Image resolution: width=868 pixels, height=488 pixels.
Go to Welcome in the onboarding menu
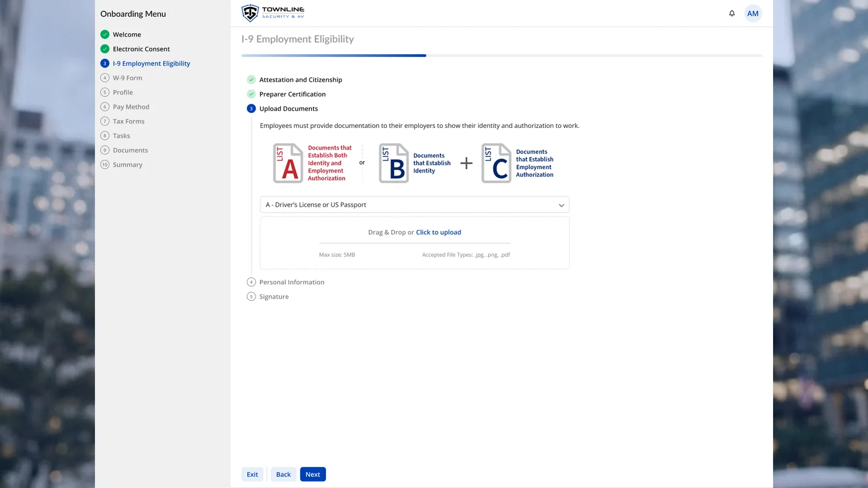pyautogui.click(x=127, y=34)
